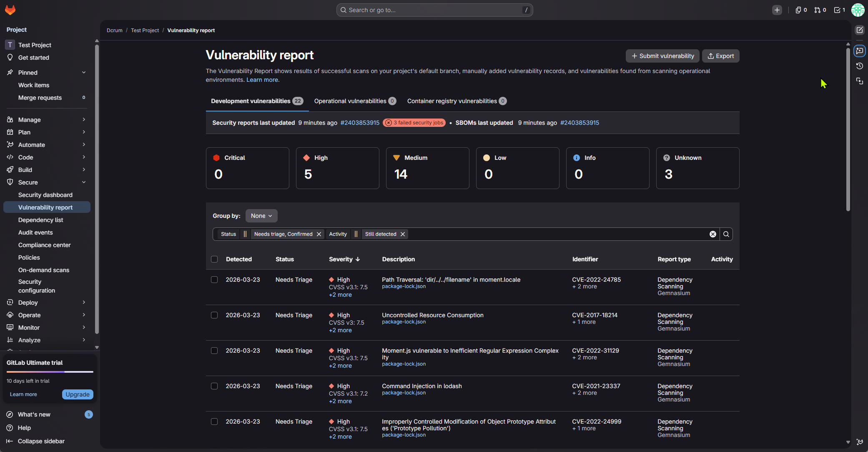
Task: Click the Export button
Action: (720, 56)
